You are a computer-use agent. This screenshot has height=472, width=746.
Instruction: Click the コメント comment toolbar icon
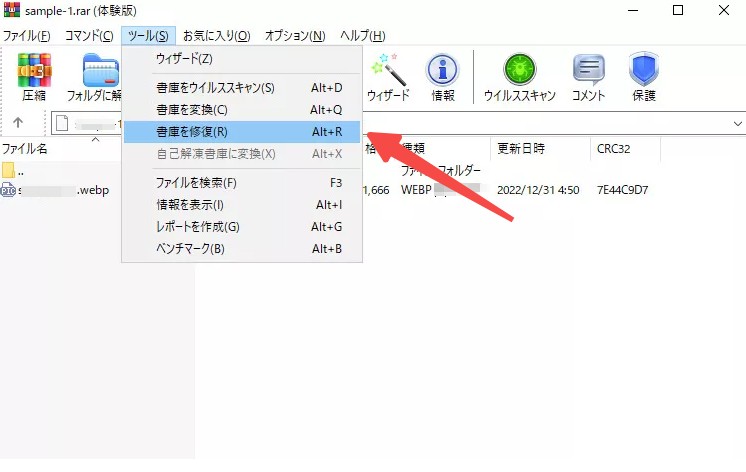(x=588, y=77)
